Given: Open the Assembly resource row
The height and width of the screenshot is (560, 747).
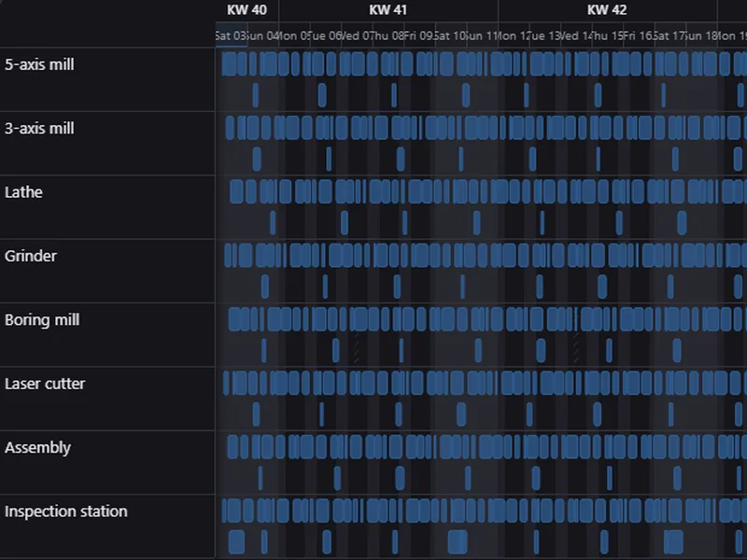Looking at the screenshot, I should coord(107,462).
